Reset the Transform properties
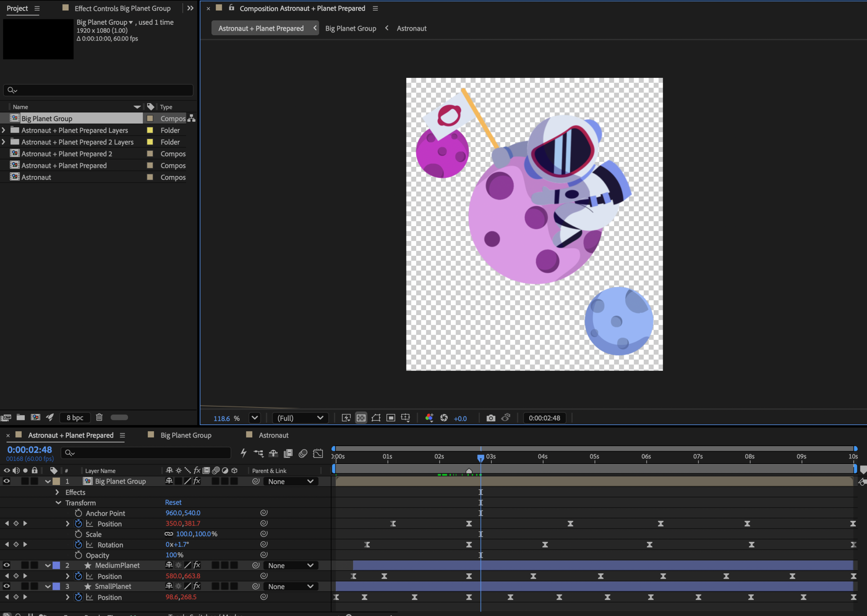Screen dimensions: 867x616 pos(173,502)
